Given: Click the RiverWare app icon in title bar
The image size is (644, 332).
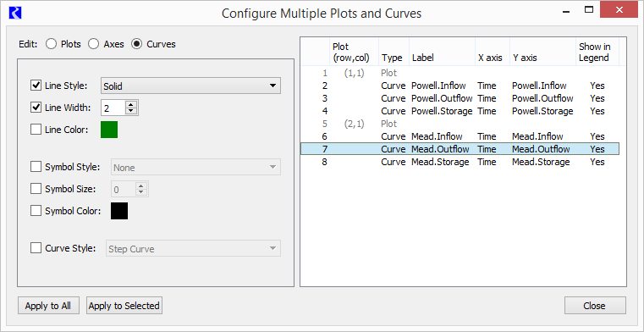Looking at the screenshot, I should 15,14.
